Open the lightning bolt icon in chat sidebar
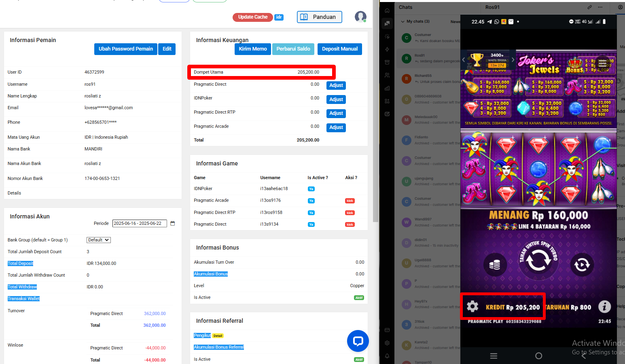Image resolution: width=625 pixels, height=364 pixels. point(387,49)
